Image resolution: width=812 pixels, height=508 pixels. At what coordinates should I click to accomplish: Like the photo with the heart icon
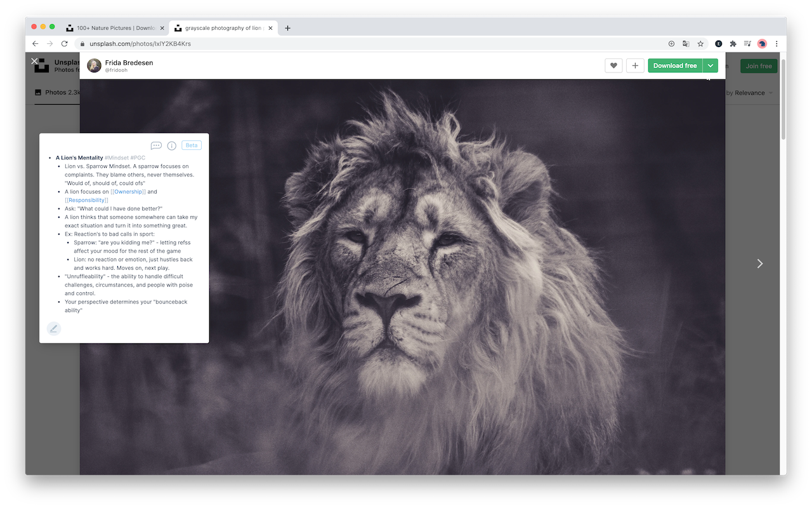pos(613,65)
